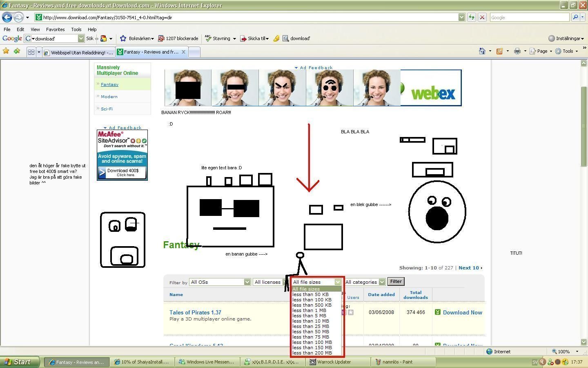The width and height of the screenshot is (588, 368).
Task: Open a new blank tab
Action: pyautogui.click(x=194, y=52)
